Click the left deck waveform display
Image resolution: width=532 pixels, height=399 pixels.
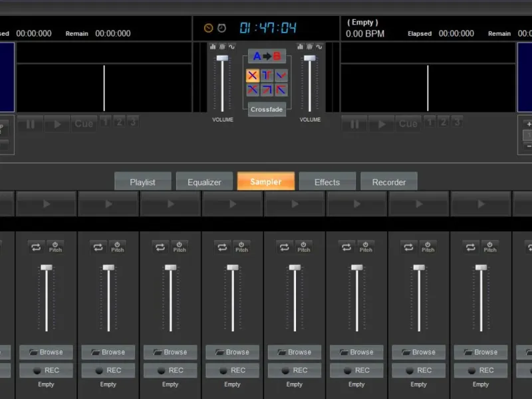104,88
